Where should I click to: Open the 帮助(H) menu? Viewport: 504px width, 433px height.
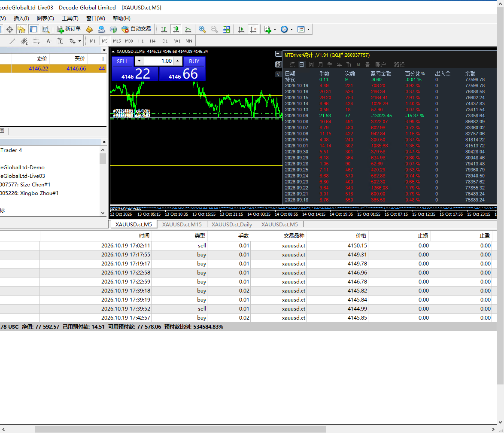121,18
